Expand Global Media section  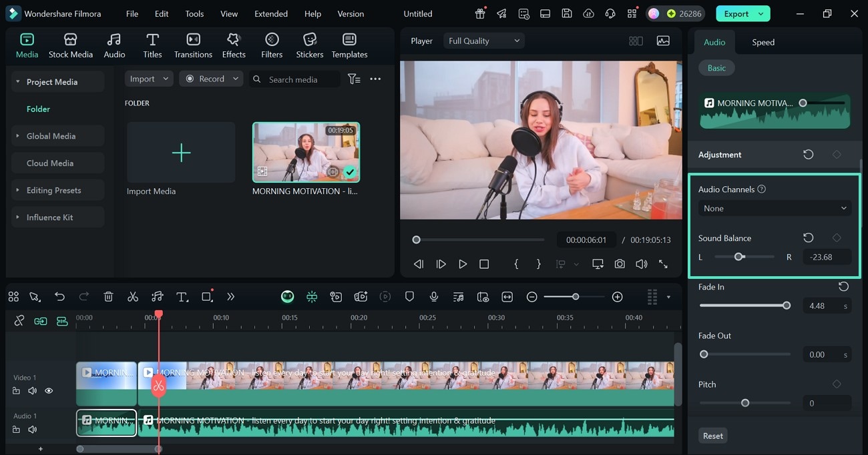point(18,136)
